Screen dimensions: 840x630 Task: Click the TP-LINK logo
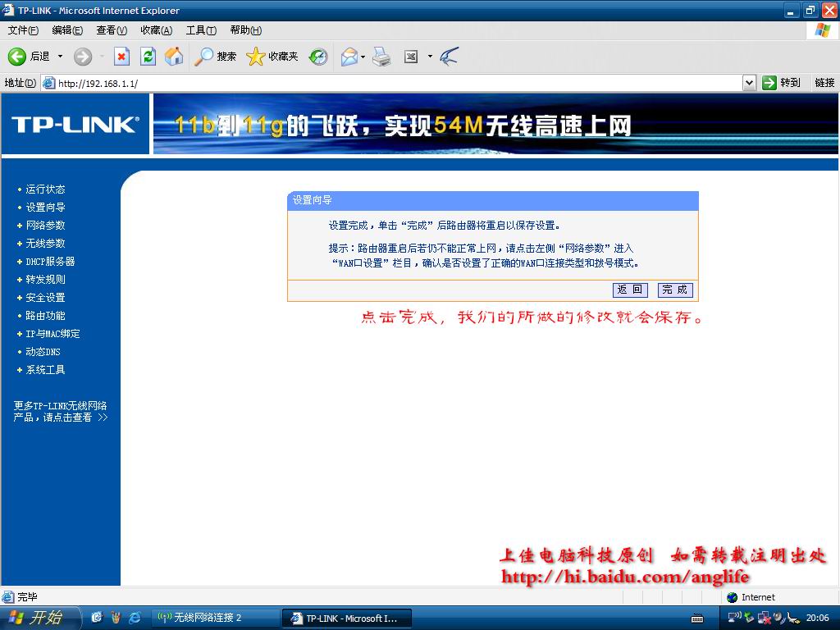[x=75, y=125]
